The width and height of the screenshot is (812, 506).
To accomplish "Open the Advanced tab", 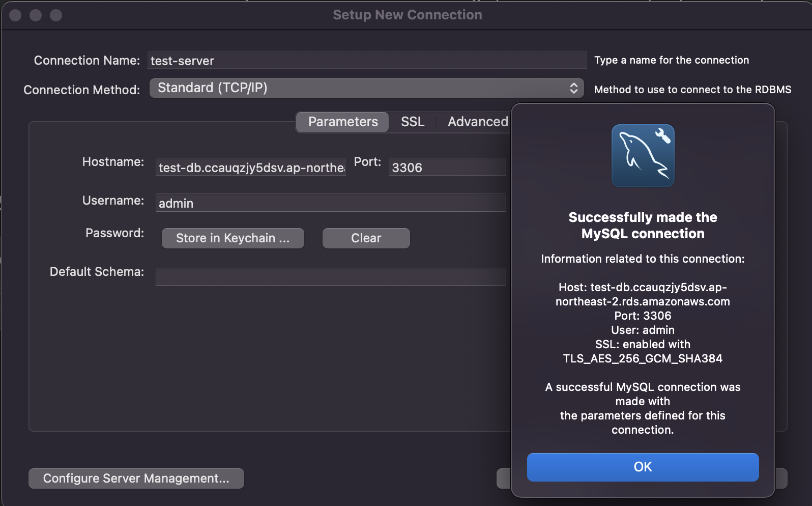I will pos(477,122).
